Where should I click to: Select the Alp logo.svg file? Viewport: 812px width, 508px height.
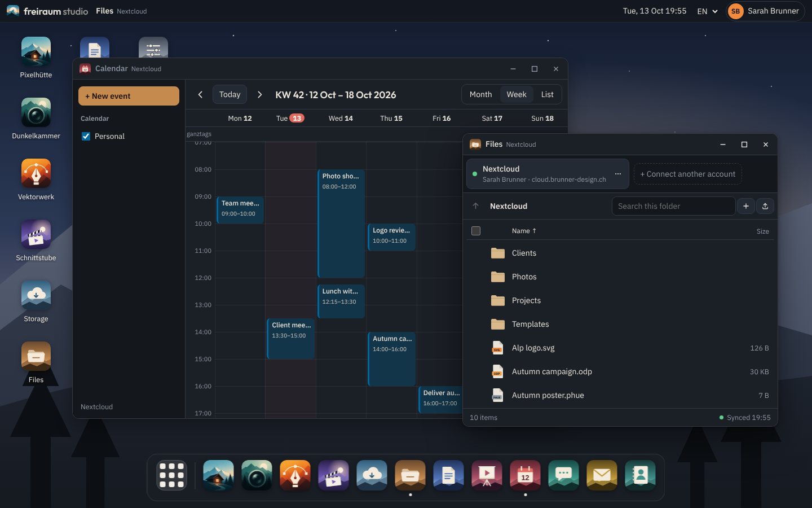[x=620, y=348]
